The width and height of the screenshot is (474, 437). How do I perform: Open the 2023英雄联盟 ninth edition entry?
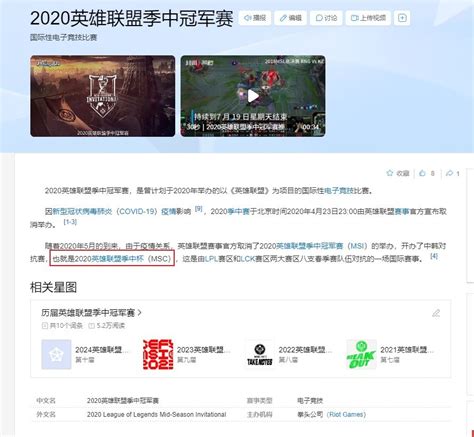click(x=187, y=354)
